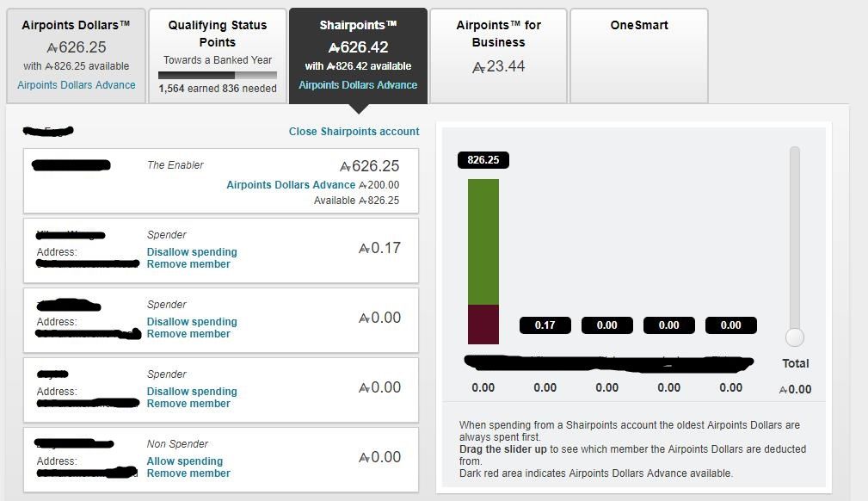Open Airpoints Dollars Advance link in Shairpoints tab
The width and height of the screenshot is (868, 501).
(x=358, y=85)
